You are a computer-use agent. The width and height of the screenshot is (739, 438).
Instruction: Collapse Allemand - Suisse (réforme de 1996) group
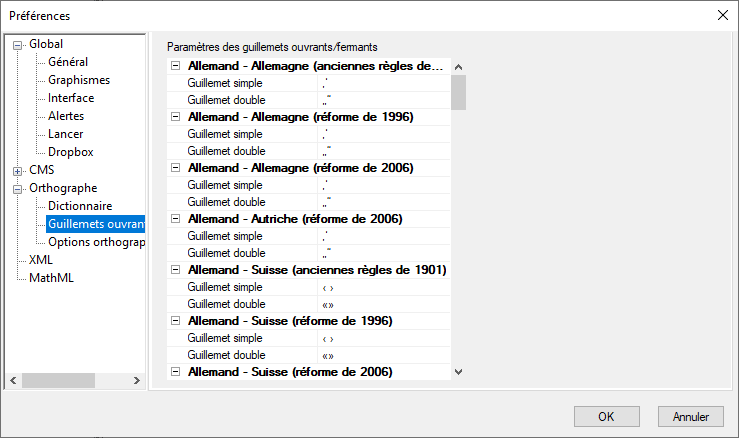(176, 321)
